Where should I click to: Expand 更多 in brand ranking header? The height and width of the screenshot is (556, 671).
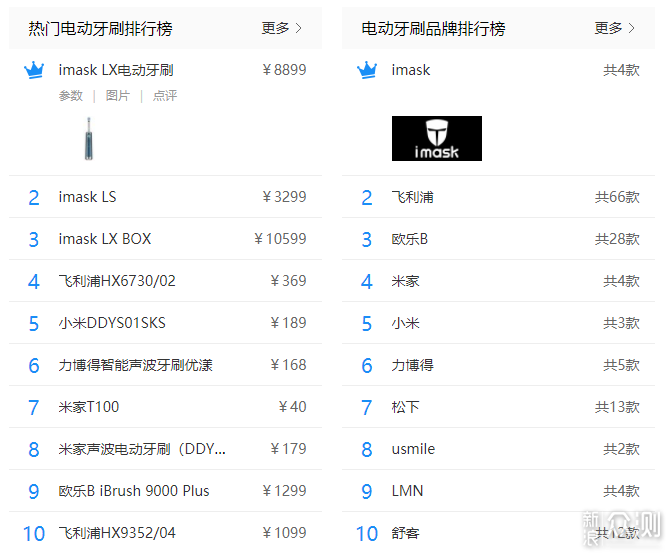(615, 28)
